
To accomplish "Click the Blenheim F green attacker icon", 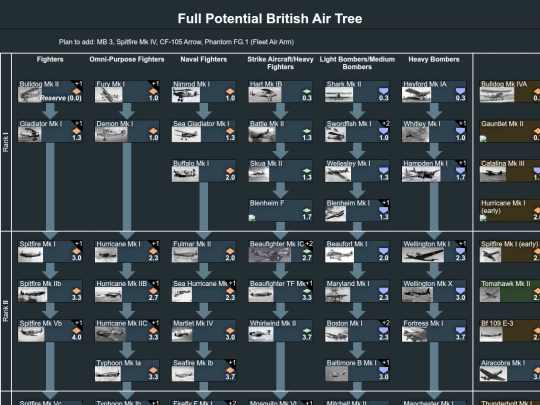I will point(307,210).
